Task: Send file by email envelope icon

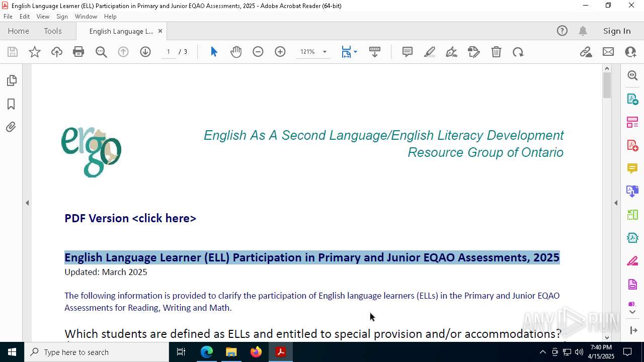Action: coord(608,52)
